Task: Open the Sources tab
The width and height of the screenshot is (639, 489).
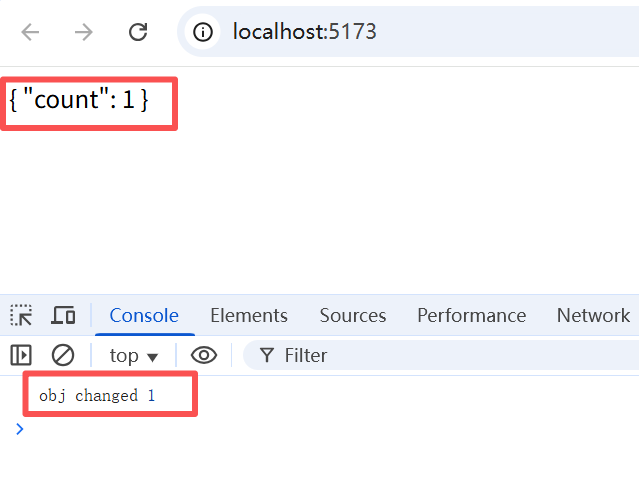Action: pos(353,315)
